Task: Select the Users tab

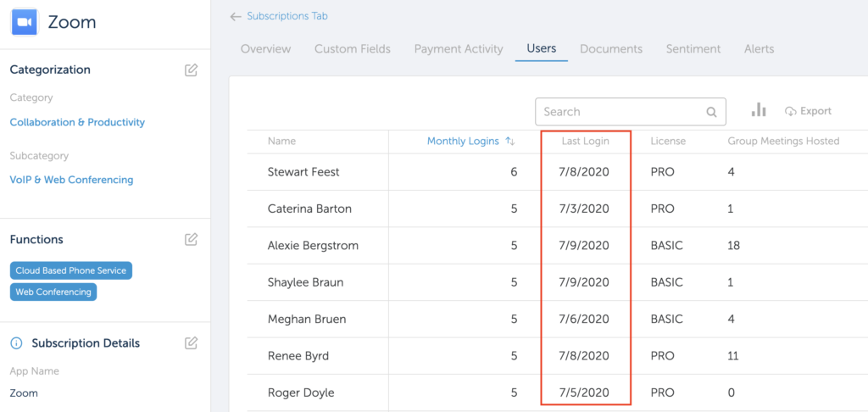Action: click(542, 48)
